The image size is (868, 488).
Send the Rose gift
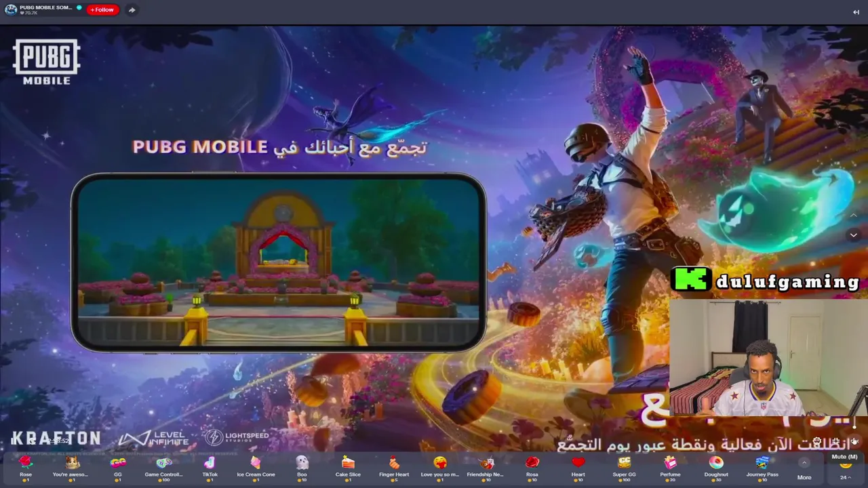pos(26,468)
